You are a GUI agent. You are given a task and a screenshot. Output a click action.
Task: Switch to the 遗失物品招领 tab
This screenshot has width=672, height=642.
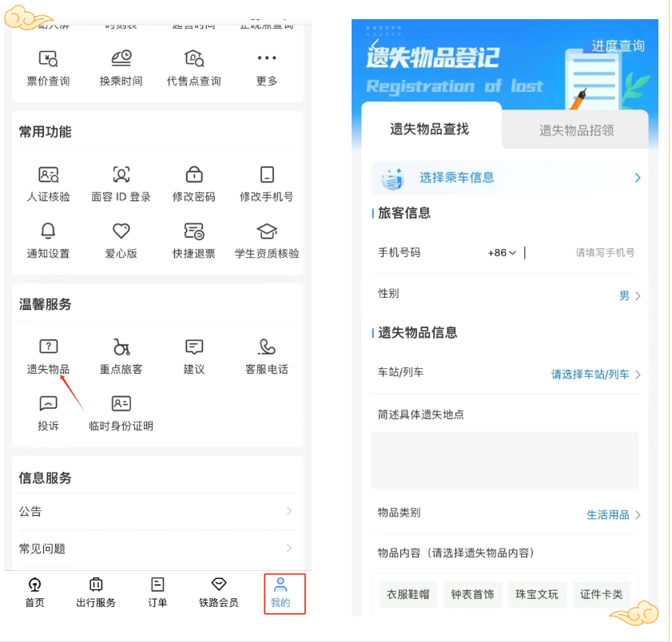[x=576, y=130]
